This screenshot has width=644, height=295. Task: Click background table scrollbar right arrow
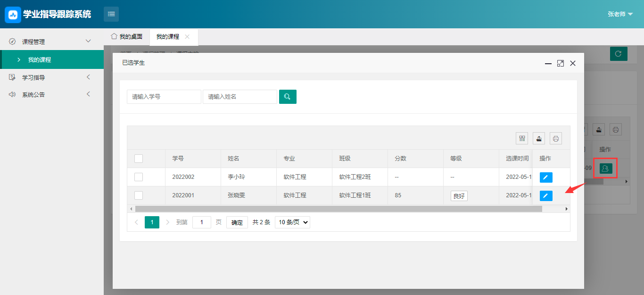627,181
